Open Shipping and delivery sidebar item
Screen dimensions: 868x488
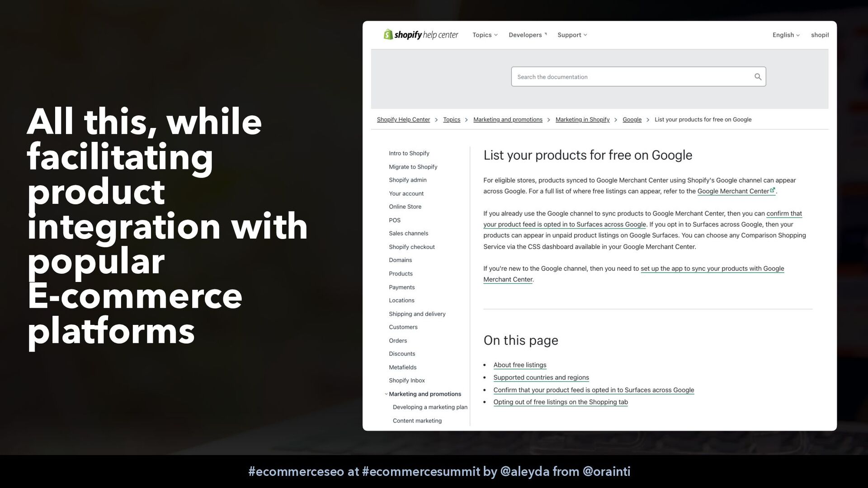tap(417, 314)
